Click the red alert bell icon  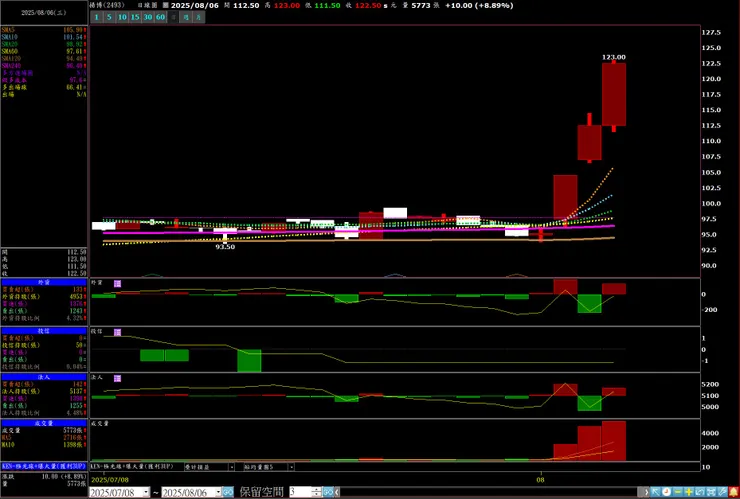[x=734, y=491]
